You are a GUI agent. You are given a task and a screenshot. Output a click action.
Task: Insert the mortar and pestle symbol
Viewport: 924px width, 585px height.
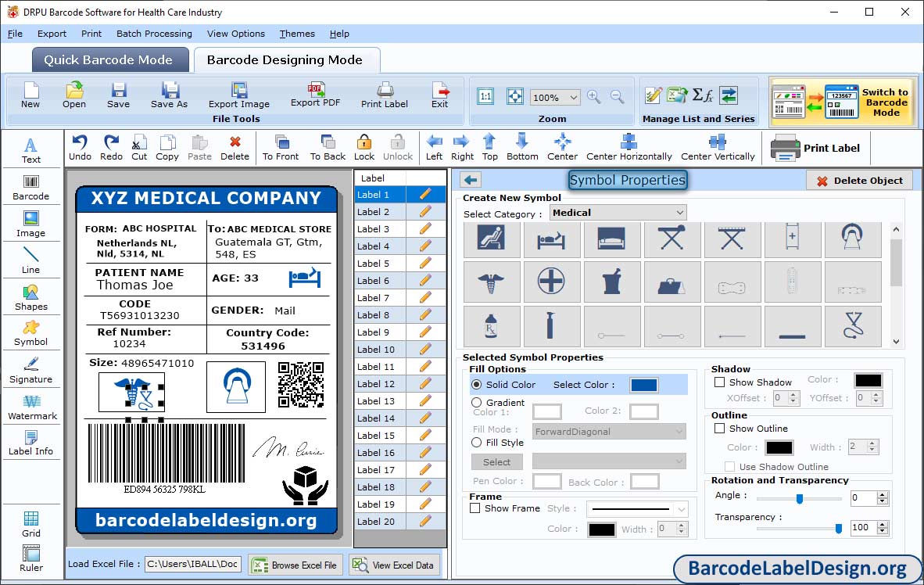click(611, 282)
